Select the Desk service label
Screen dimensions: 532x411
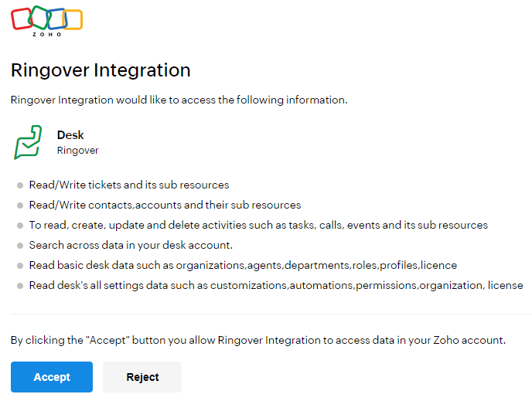[70, 135]
